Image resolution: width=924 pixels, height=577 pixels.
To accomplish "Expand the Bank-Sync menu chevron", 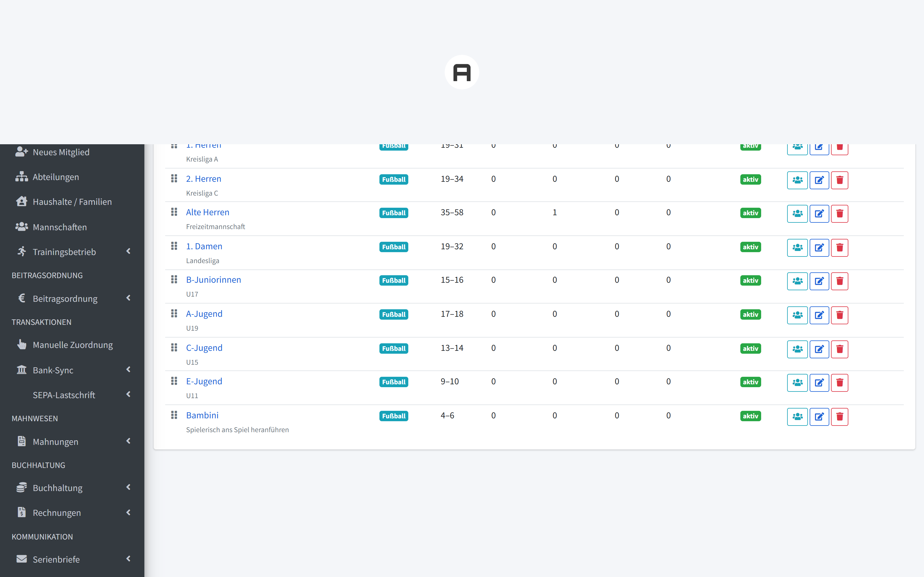I will coord(129,369).
